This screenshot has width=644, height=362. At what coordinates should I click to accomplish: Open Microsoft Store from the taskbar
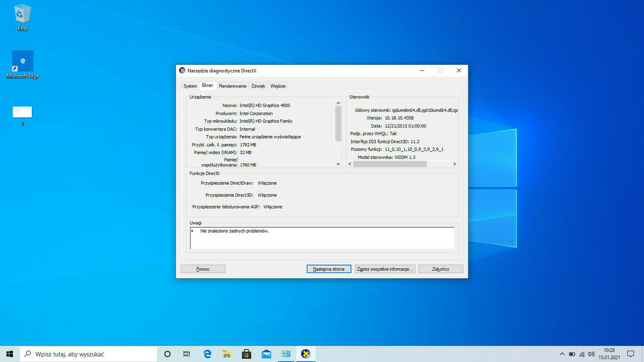pyautogui.click(x=247, y=354)
